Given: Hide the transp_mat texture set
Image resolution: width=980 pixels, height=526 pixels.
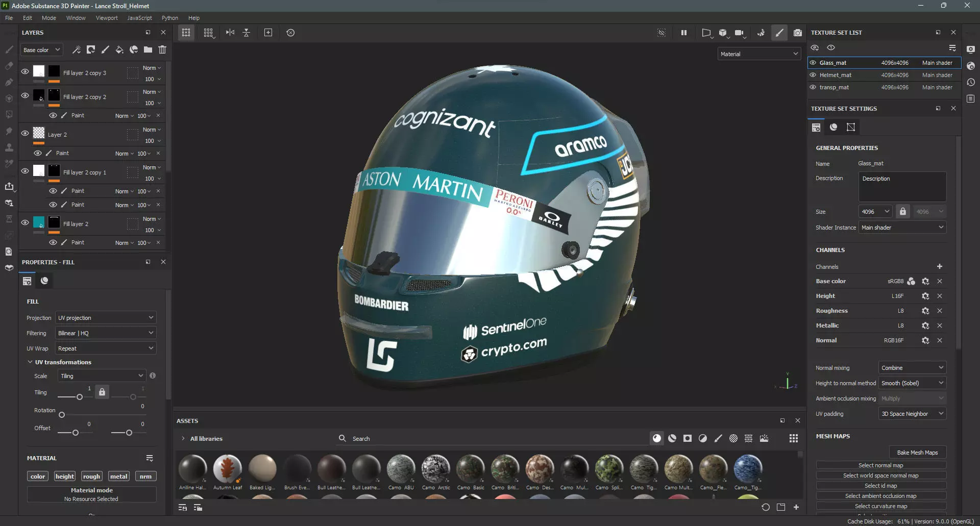Looking at the screenshot, I should (x=813, y=87).
